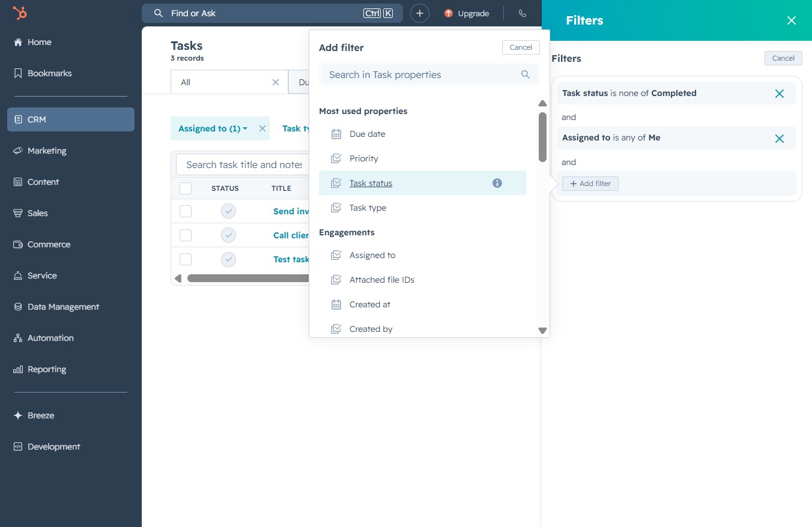This screenshot has height=527, width=812.
Task: Clear the Assigned to (1) quick filter
Action: pyautogui.click(x=262, y=128)
